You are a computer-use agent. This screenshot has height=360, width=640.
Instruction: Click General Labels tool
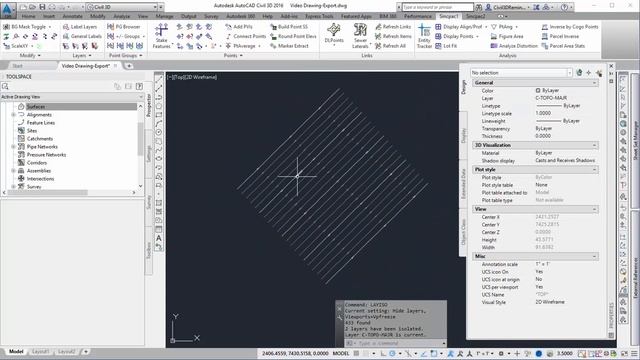[82, 36]
